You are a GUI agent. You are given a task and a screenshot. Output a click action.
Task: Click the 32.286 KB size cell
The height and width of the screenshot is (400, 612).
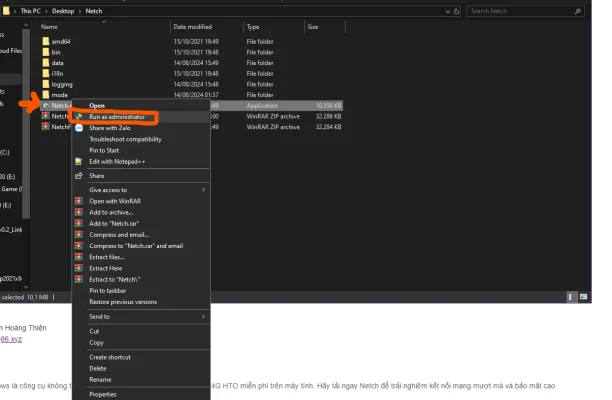[328, 116]
